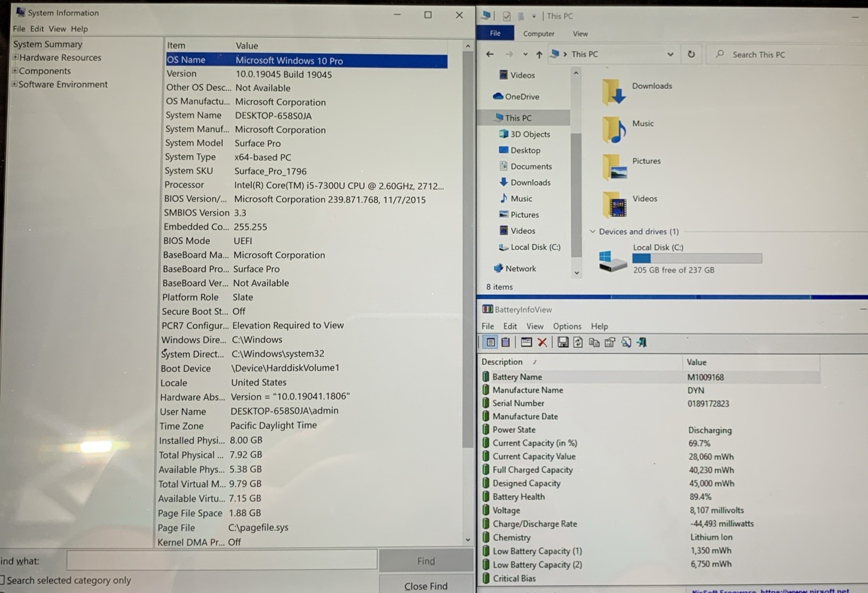Select Full Charged Capacity row
Viewport: 868px width, 593px height.
point(651,470)
